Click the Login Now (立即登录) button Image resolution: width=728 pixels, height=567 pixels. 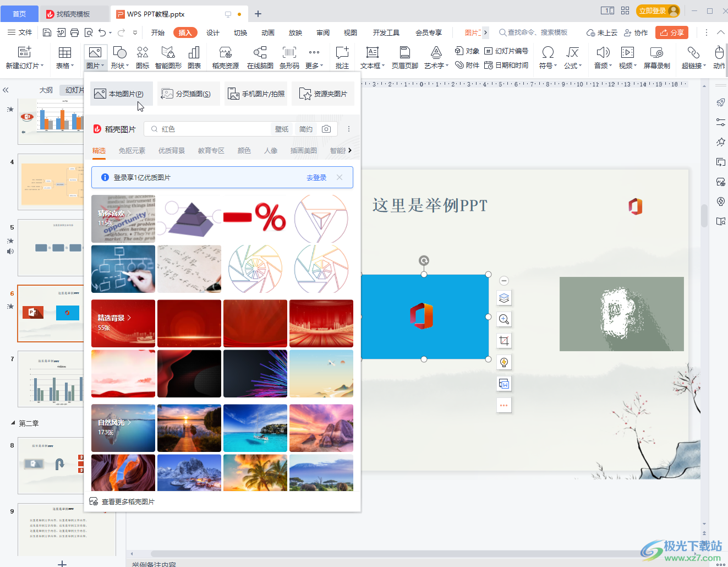658,11
